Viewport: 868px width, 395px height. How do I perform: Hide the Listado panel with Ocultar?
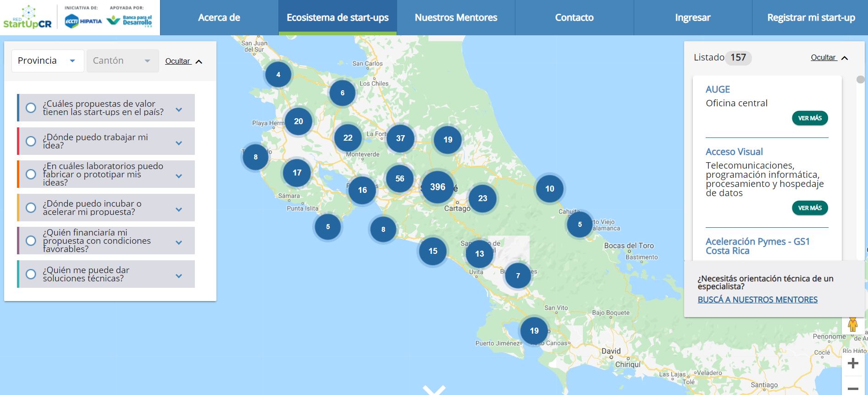(x=829, y=58)
